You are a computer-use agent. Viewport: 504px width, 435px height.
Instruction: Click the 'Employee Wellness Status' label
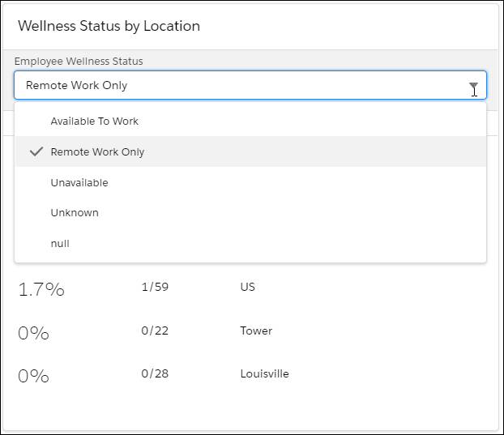79,62
